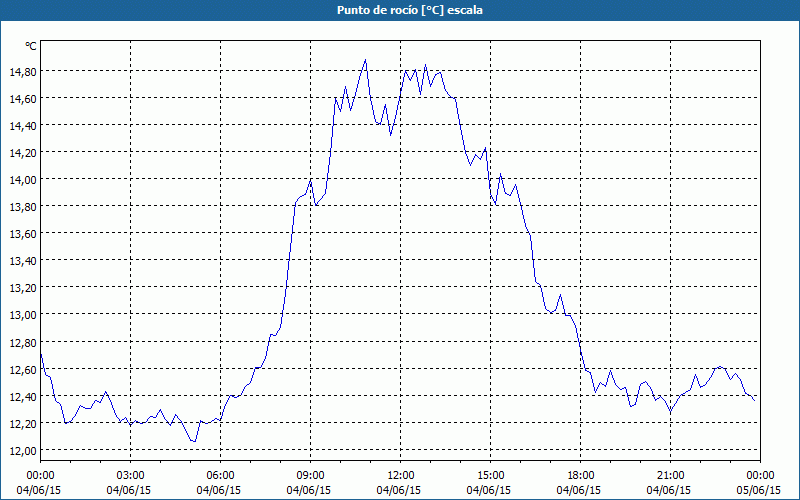Click the °C unit label on axis
This screenshot has width=800, height=500.
[x=31, y=46]
